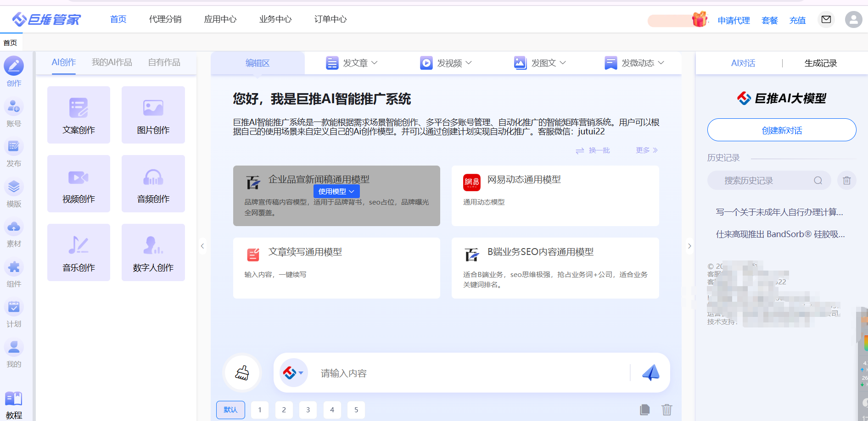Screen dimensions: 868x421
Task: Open the 我的 sidebar section
Action: point(14,353)
